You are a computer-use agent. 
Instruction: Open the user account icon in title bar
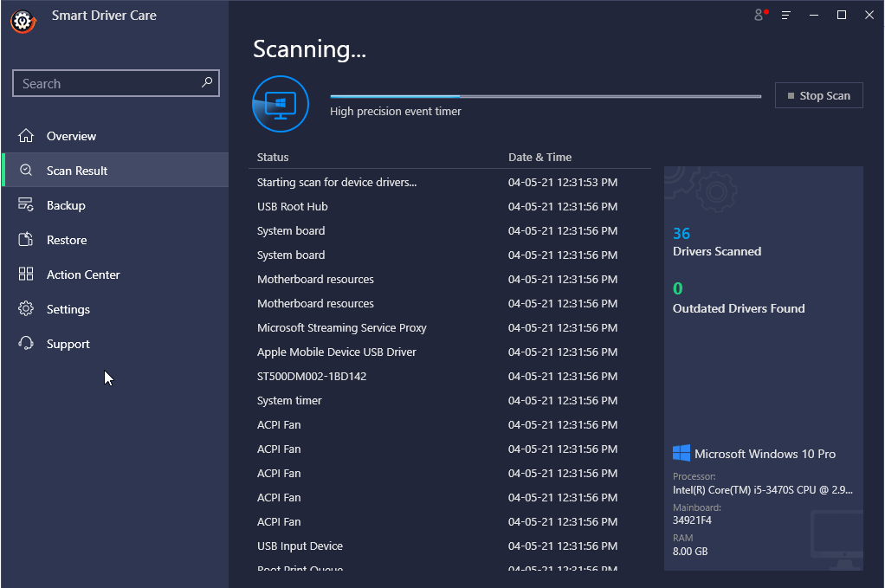coord(760,15)
